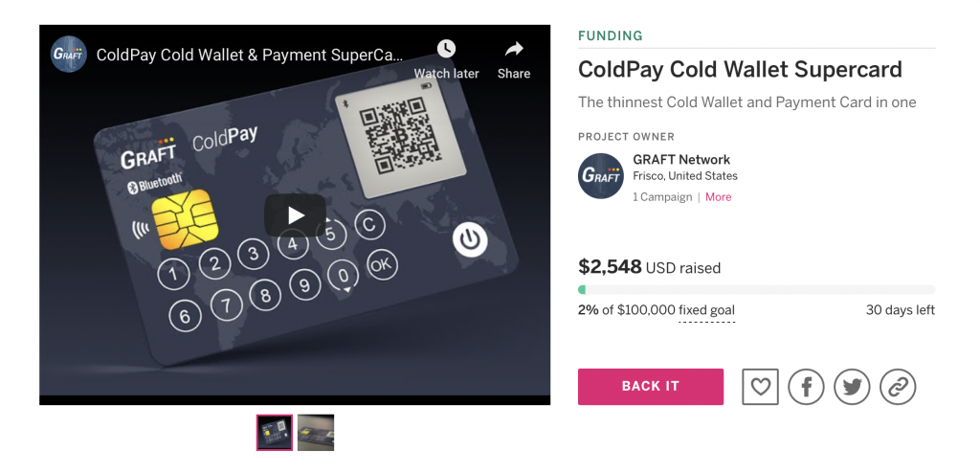The height and width of the screenshot is (473, 980).
Task: Click the 1 Campaign text
Action: coord(662,197)
